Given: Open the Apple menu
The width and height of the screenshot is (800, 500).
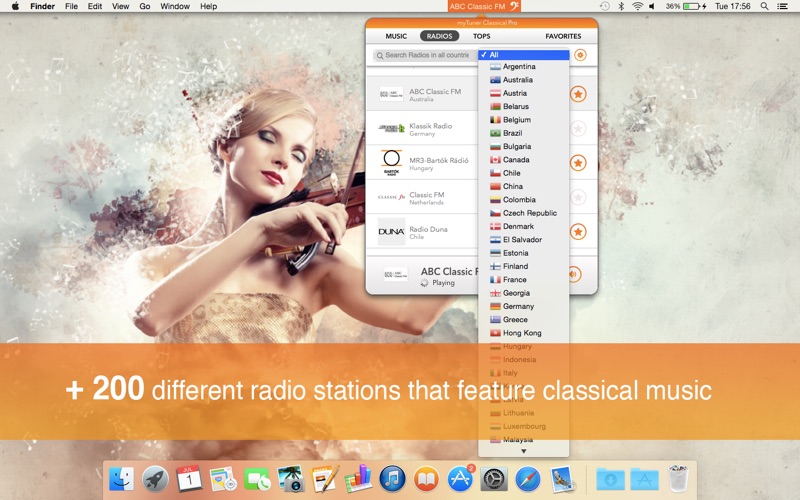Looking at the screenshot, I should coord(16,6).
